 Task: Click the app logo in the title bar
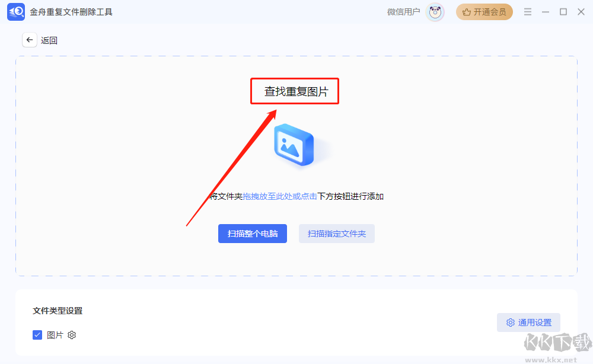pyautogui.click(x=15, y=11)
